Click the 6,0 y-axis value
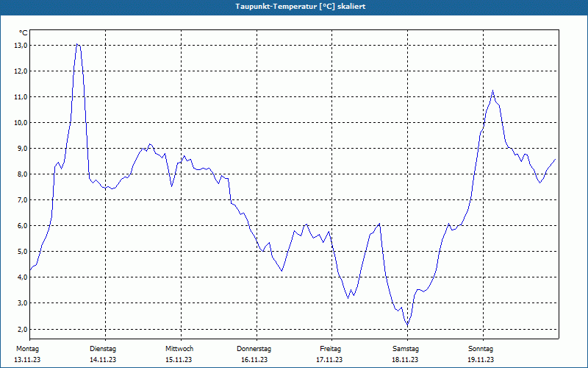The height and width of the screenshot is (368, 588). (x=22, y=226)
